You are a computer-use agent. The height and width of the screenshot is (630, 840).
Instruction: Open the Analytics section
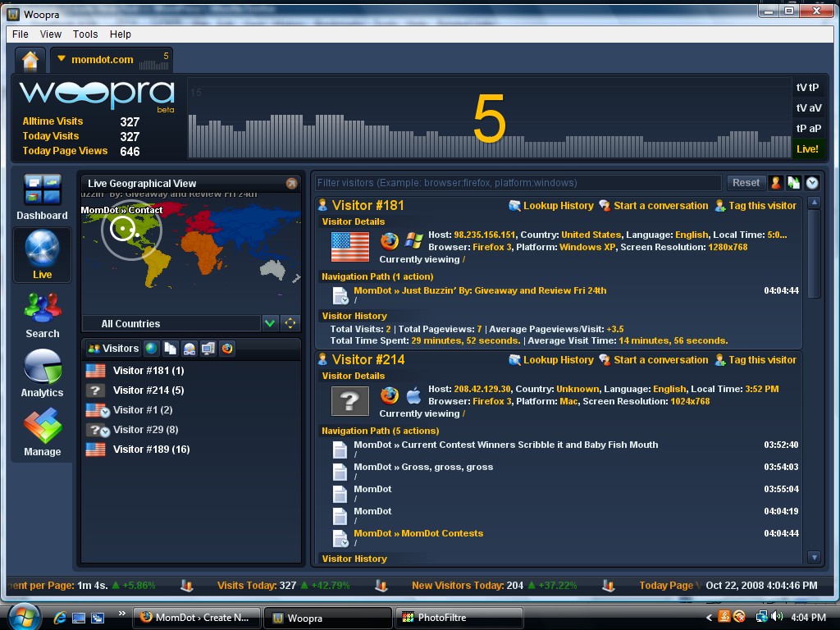pos(43,373)
